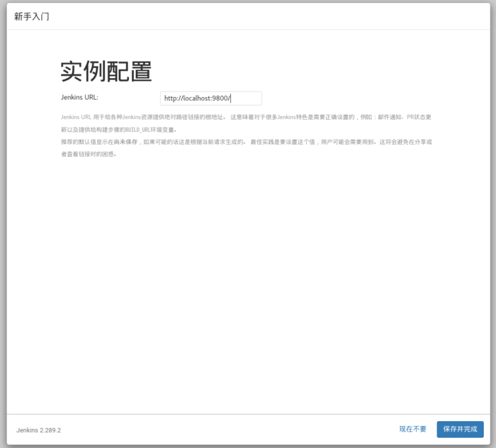
Task: Click the 现在不要 link
Action: [x=412, y=430]
